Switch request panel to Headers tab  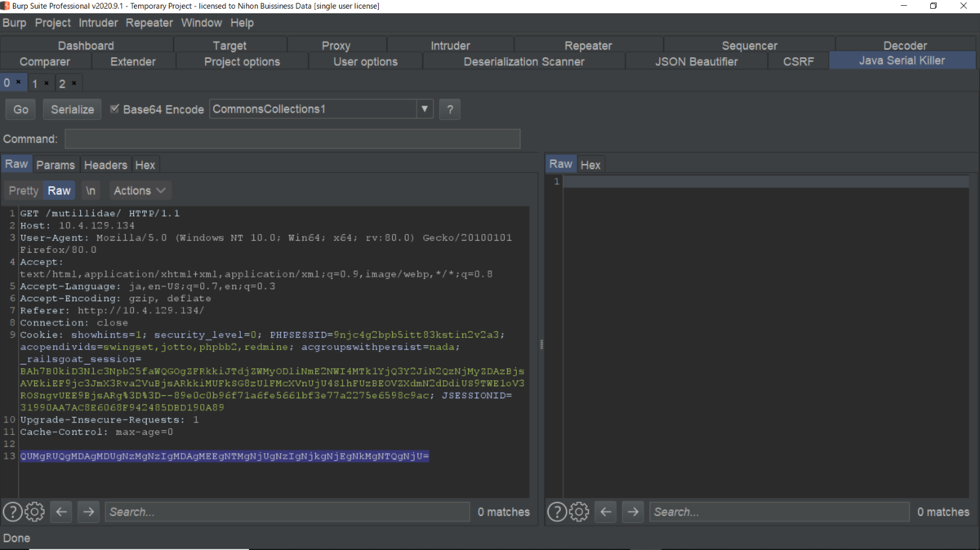point(105,165)
